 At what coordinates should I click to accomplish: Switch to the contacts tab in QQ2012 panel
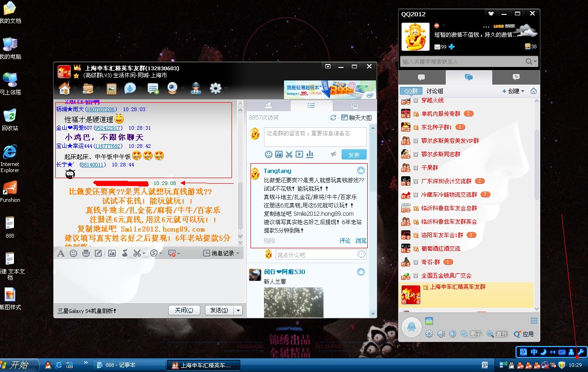point(422,77)
